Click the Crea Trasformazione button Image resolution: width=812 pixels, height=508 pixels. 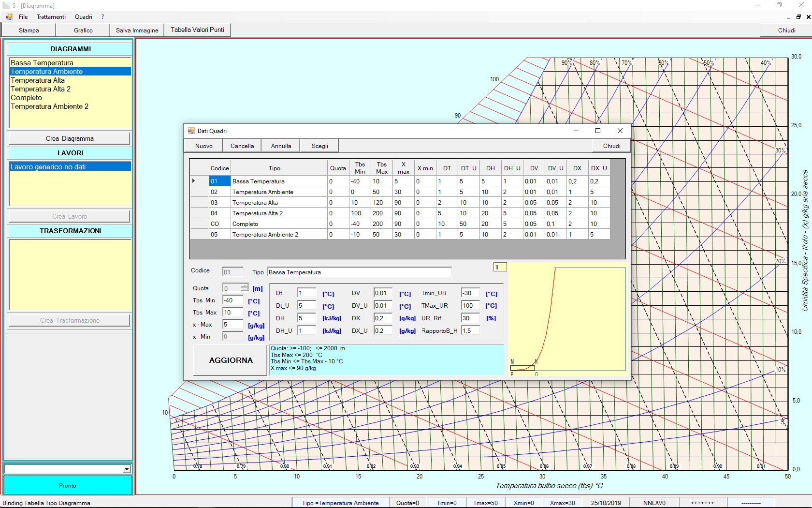(x=70, y=320)
